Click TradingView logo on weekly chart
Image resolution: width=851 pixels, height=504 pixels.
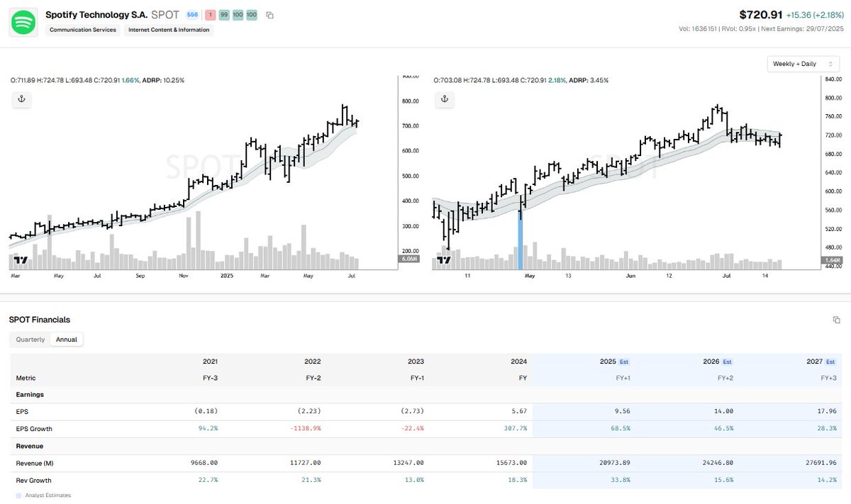(x=21, y=260)
